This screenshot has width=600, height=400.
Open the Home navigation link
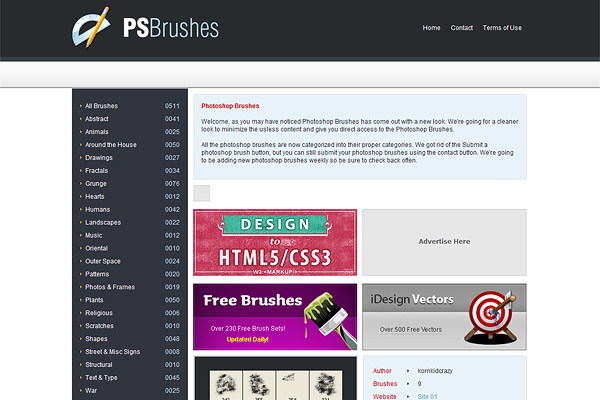(x=431, y=28)
